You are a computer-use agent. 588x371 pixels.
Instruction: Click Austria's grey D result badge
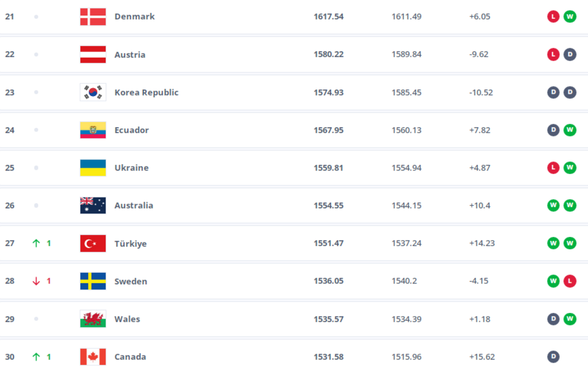point(570,54)
